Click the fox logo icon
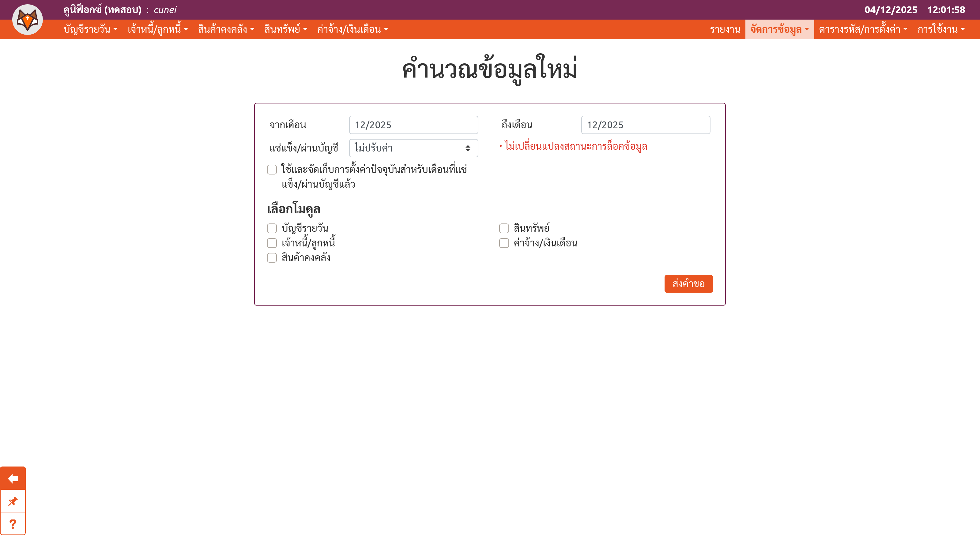 (x=27, y=20)
